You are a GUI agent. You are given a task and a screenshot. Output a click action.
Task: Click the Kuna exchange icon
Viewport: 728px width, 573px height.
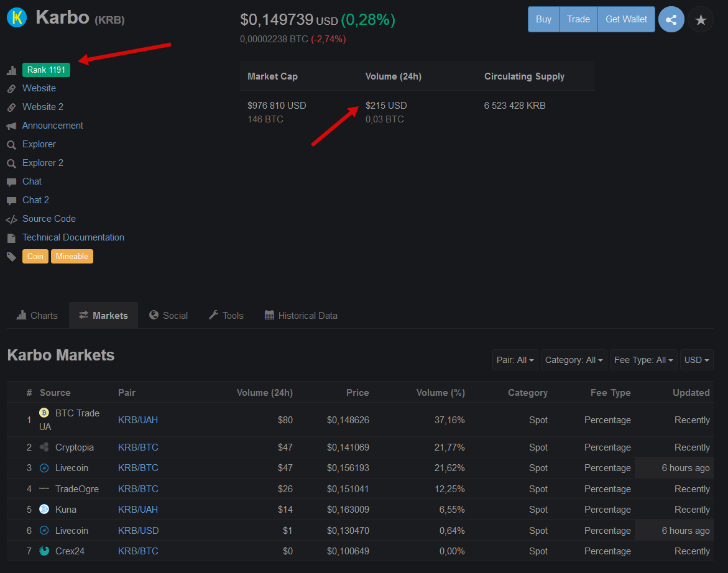coord(44,510)
